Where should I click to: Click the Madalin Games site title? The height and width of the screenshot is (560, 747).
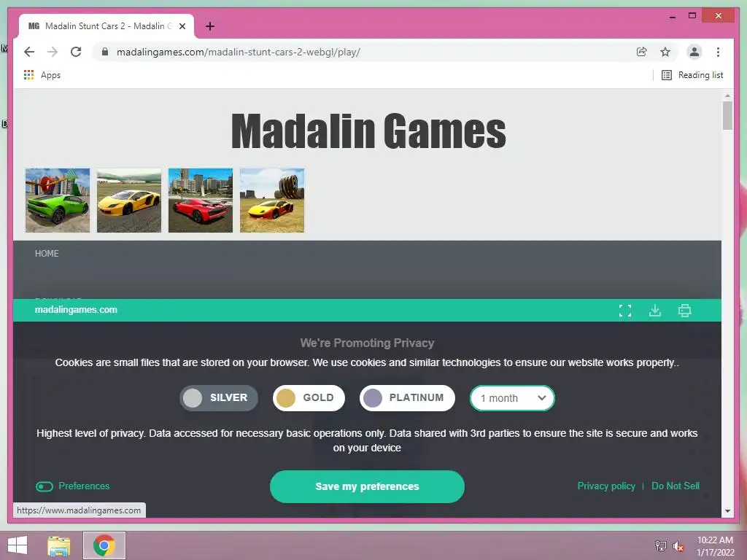368,131
